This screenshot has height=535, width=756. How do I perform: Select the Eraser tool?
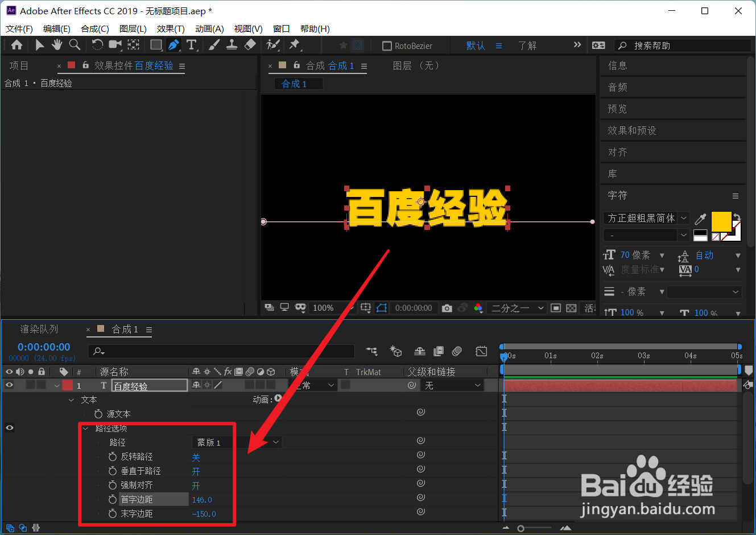tap(250, 45)
